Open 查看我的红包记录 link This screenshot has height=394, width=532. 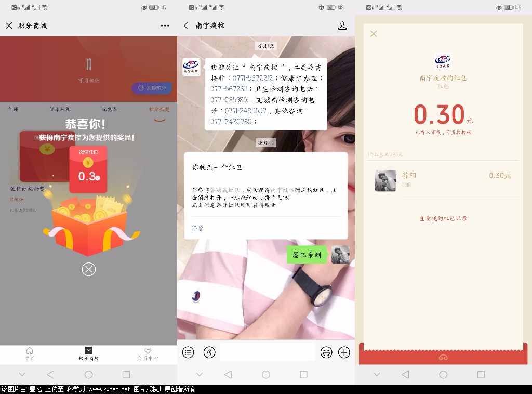click(443, 218)
